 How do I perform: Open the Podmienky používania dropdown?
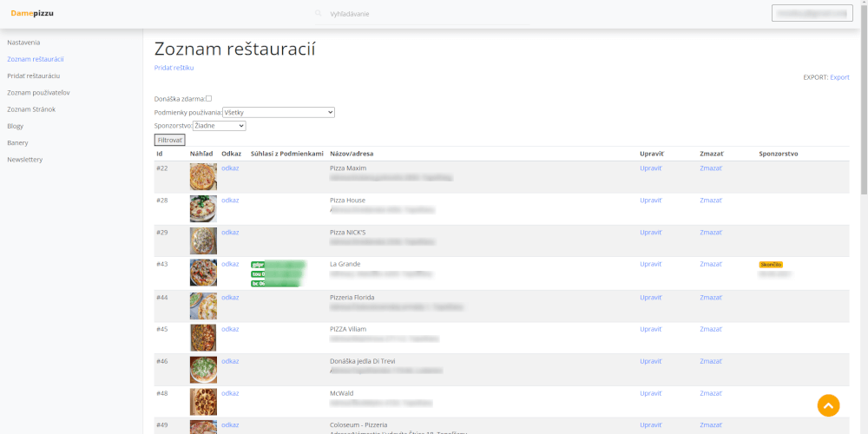pyautogui.click(x=278, y=112)
